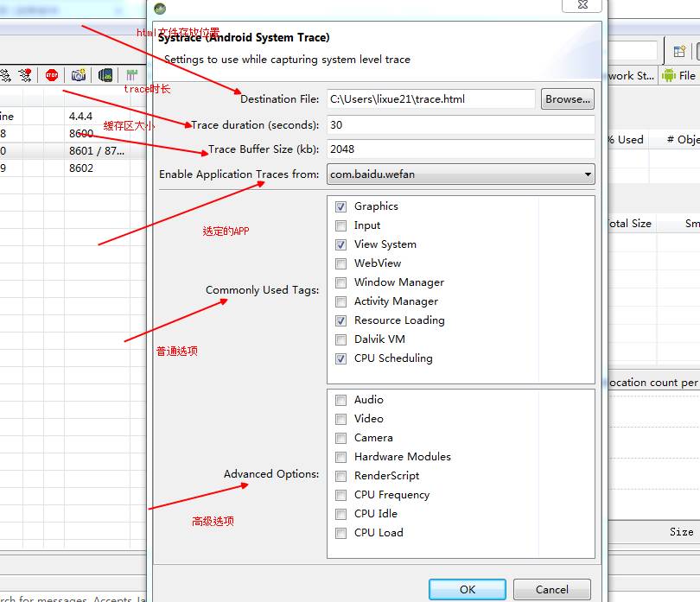Click the Update Threads icon in DDMS toolbar
This screenshot has height=602, width=700.
tap(4, 75)
